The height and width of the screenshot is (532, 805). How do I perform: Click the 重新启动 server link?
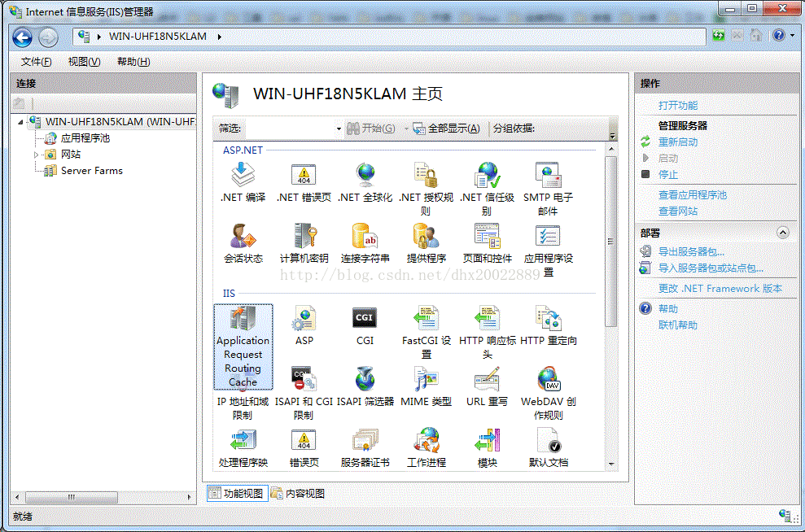pyautogui.click(x=678, y=142)
